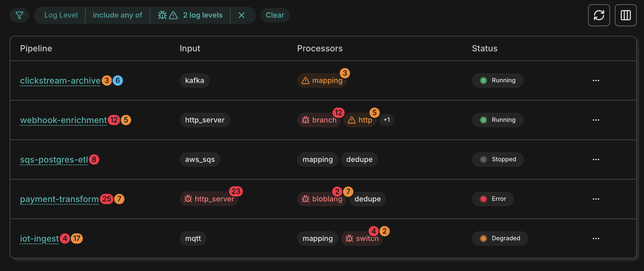Click the switch processor chip
The width and height of the screenshot is (644, 271).
pos(362,238)
